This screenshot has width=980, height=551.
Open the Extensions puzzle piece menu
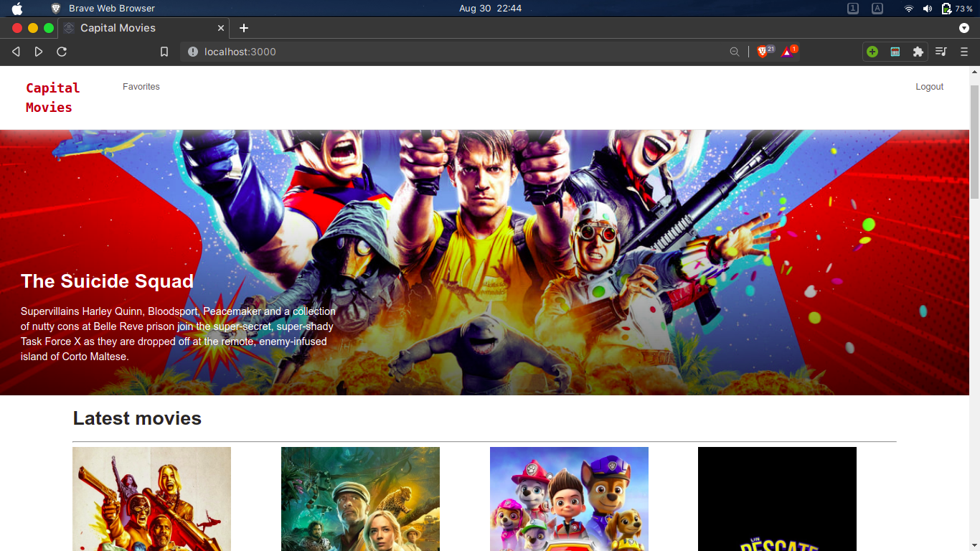coord(918,52)
